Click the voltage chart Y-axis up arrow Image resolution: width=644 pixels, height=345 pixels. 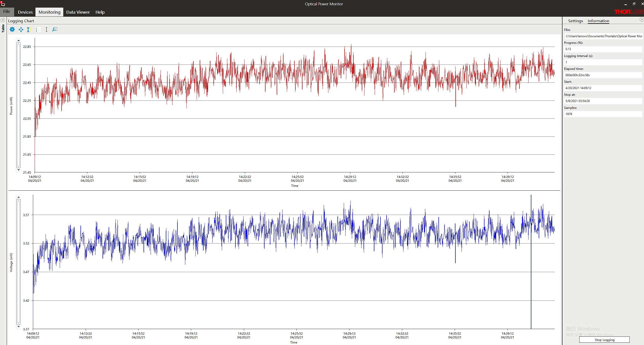click(x=18, y=197)
